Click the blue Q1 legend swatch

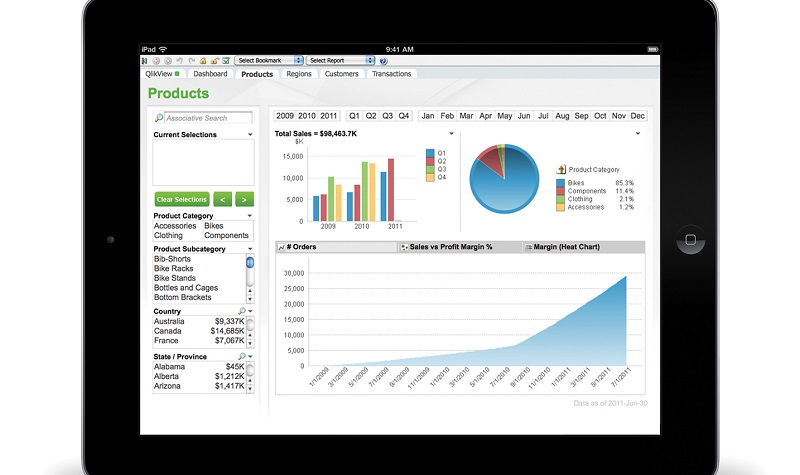[x=430, y=153]
